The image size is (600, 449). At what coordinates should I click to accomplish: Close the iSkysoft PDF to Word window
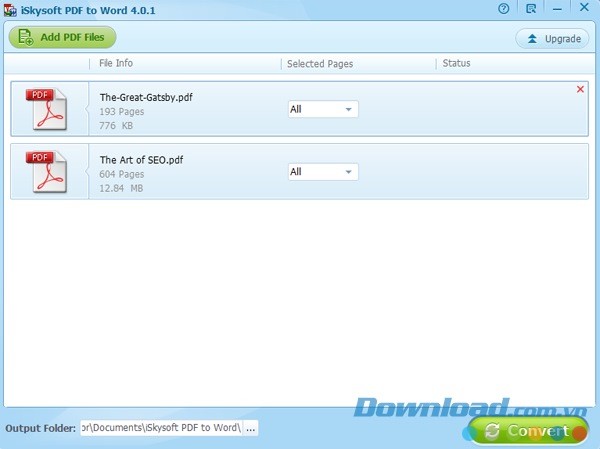coord(584,7)
